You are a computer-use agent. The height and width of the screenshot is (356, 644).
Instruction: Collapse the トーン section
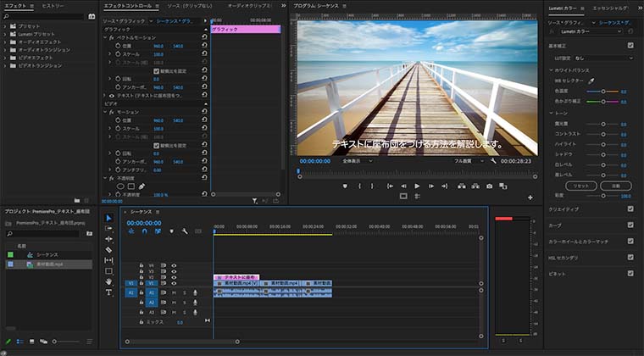tap(551, 113)
